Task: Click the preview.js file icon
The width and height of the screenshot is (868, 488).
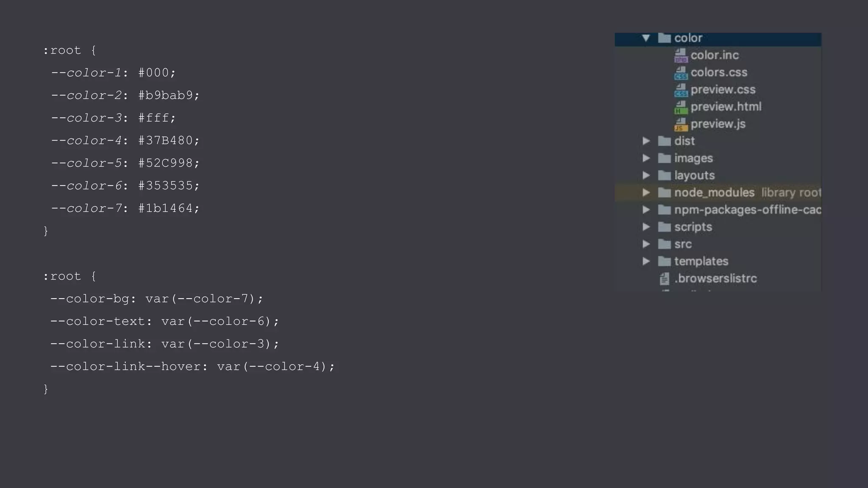Action: tap(681, 124)
